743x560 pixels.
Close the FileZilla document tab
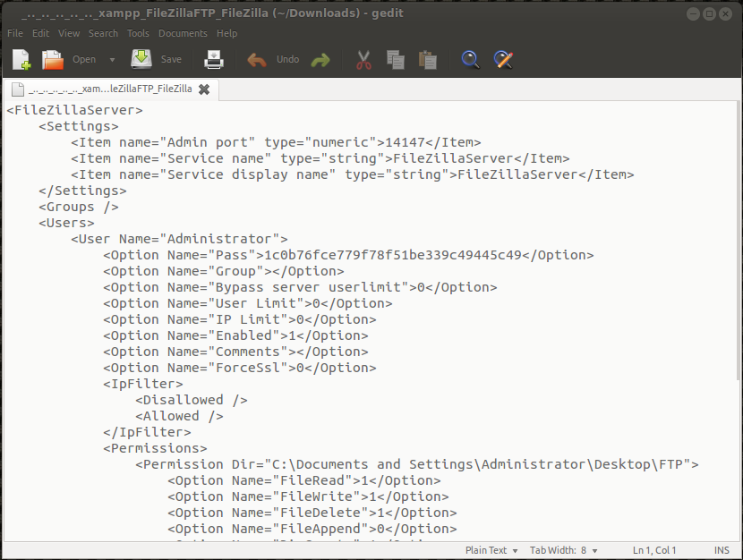point(204,89)
